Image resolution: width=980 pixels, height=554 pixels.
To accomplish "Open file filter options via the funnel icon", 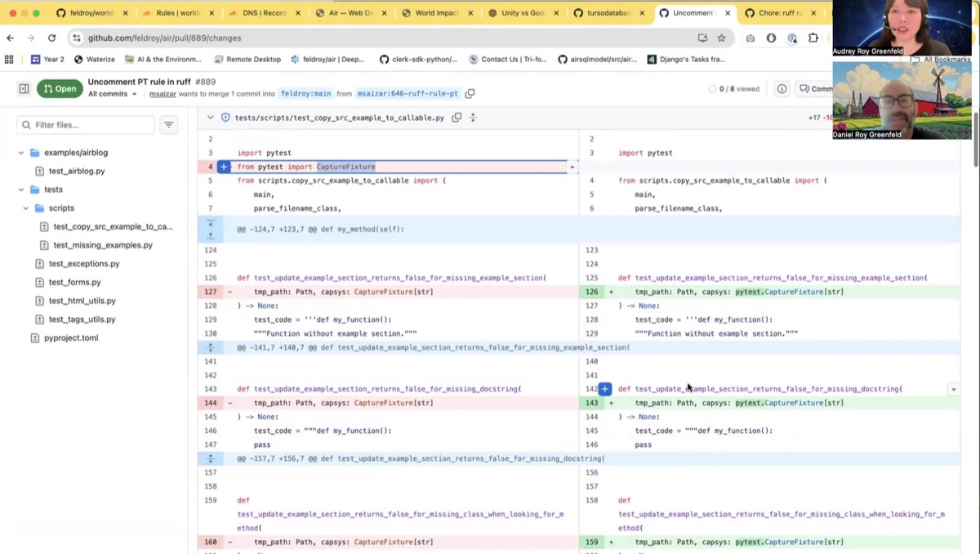I will click(169, 124).
